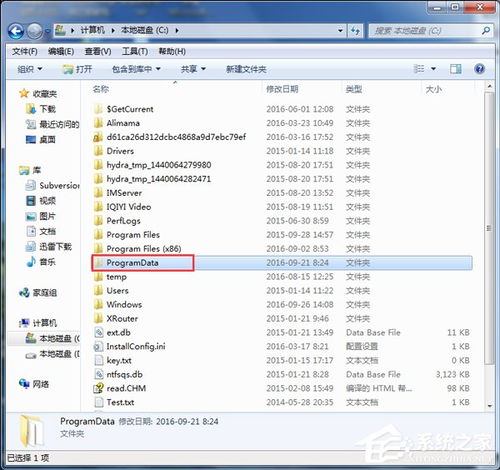500x470 pixels.
Task: Open the 工具(T) menu
Action: (x=135, y=51)
